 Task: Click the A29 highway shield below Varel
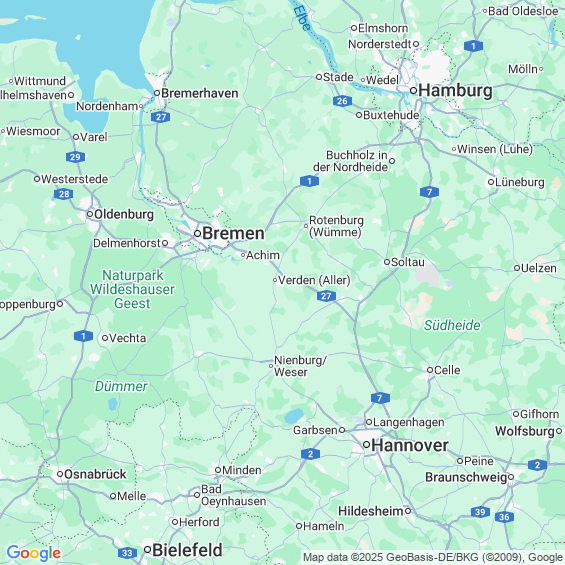click(x=75, y=157)
